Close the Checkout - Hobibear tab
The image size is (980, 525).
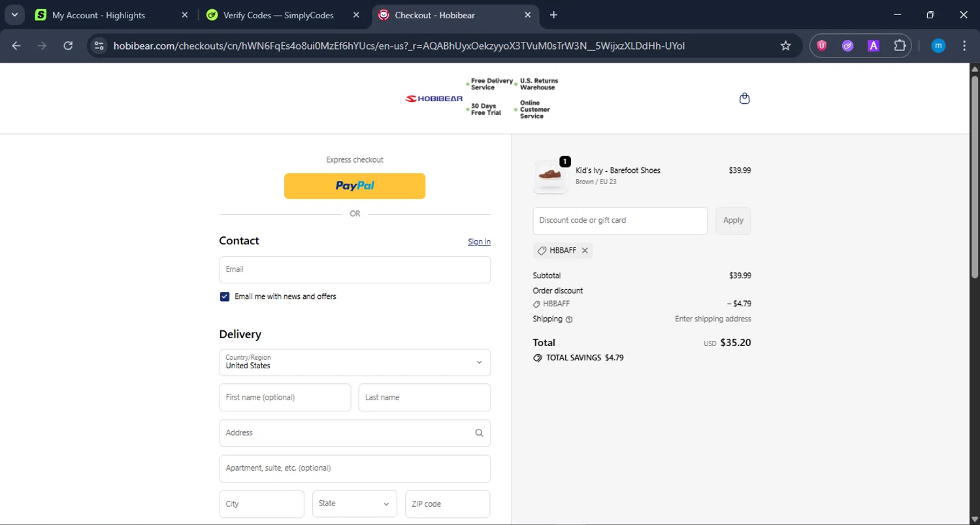528,15
